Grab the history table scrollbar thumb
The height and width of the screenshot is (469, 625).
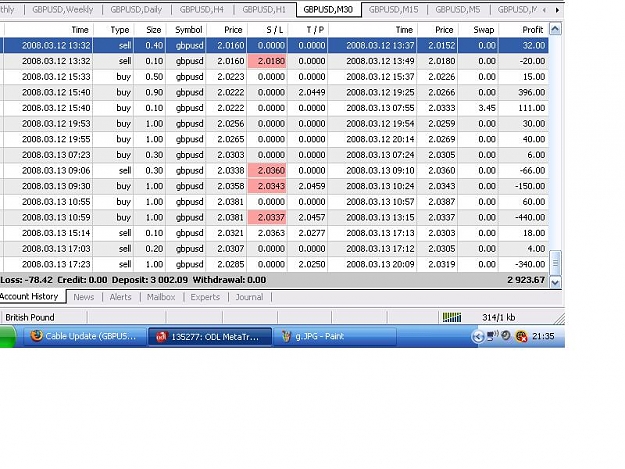tap(555, 263)
